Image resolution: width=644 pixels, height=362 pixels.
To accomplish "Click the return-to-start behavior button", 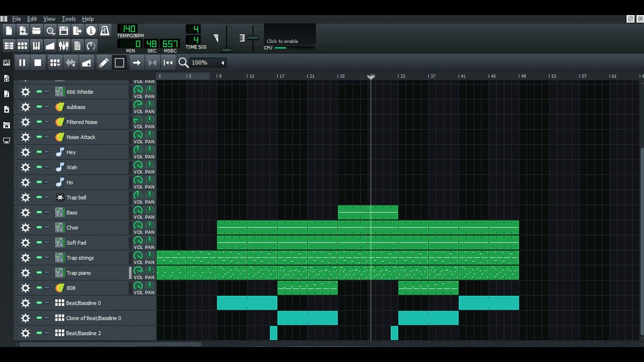I will (x=168, y=63).
